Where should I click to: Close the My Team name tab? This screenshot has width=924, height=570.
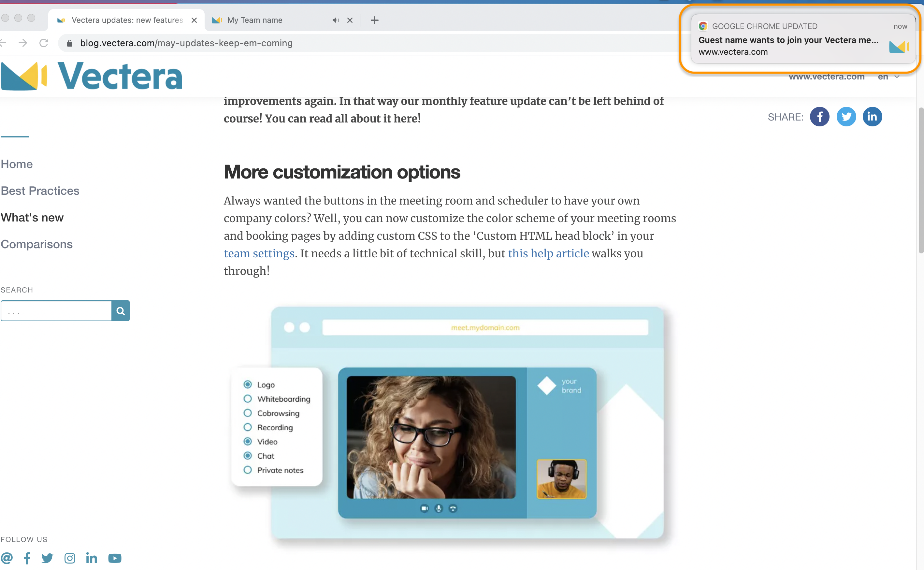(x=350, y=20)
